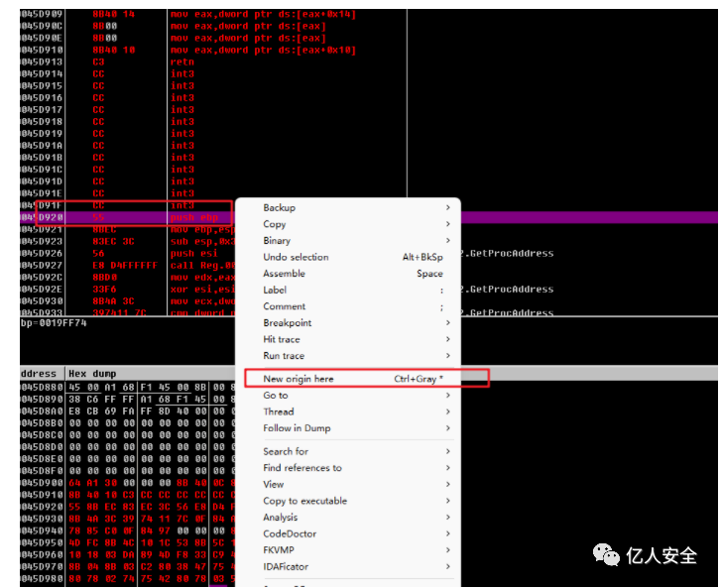Open Copy to executable submenu
Viewport: 721px width, 588px height.
(348, 501)
